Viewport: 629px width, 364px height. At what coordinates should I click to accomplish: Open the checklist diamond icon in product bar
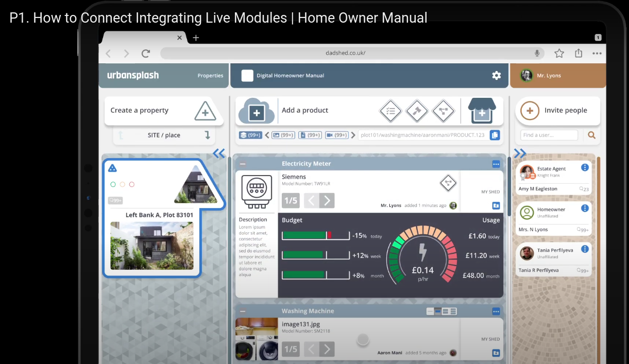click(390, 111)
